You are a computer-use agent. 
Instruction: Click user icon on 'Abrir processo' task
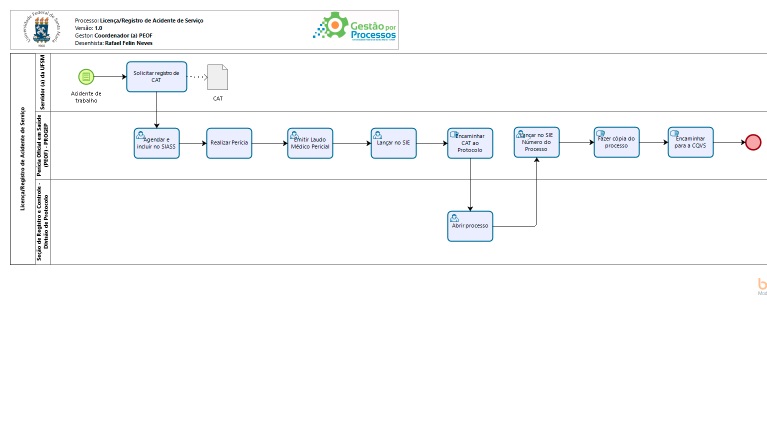click(455, 216)
